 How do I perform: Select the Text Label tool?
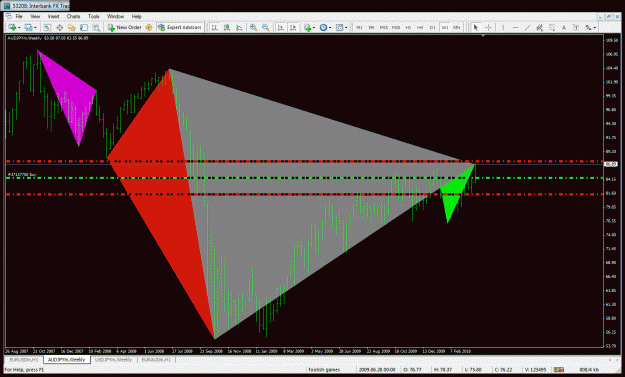(x=576, y=27)
